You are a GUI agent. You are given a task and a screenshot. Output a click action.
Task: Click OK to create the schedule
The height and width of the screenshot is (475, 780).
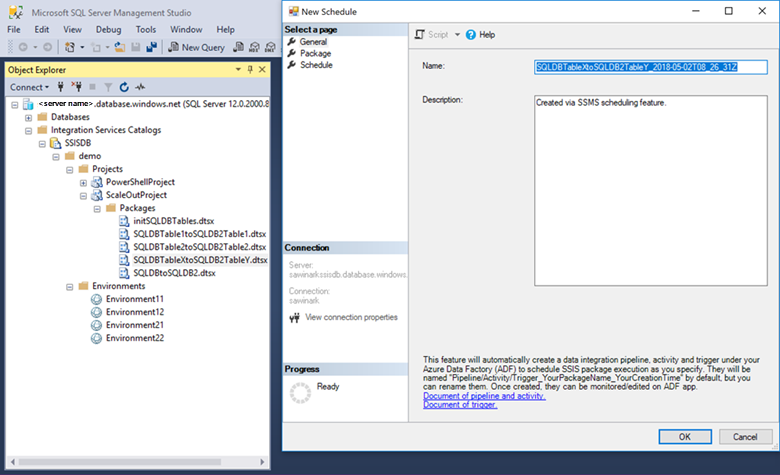coord(685,437)
